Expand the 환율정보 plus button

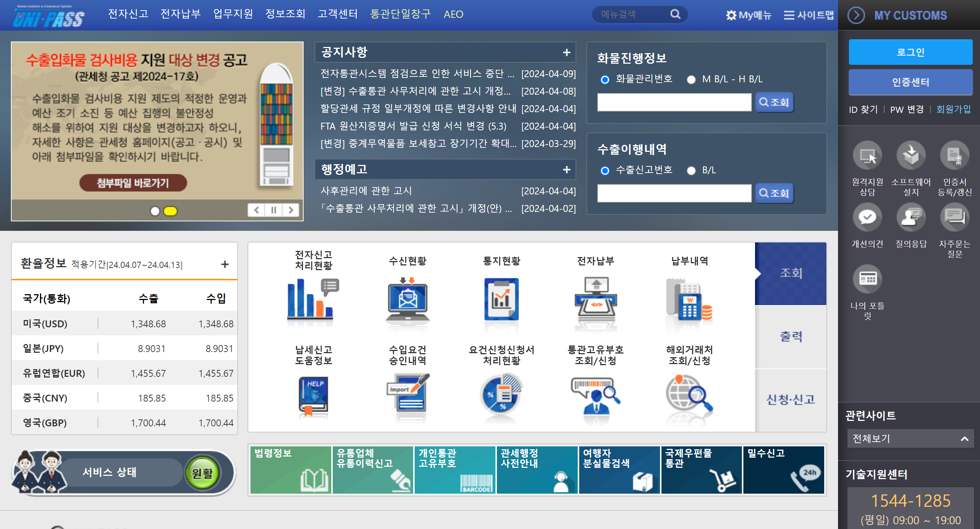pyautogui.click(x=225, y=264)
